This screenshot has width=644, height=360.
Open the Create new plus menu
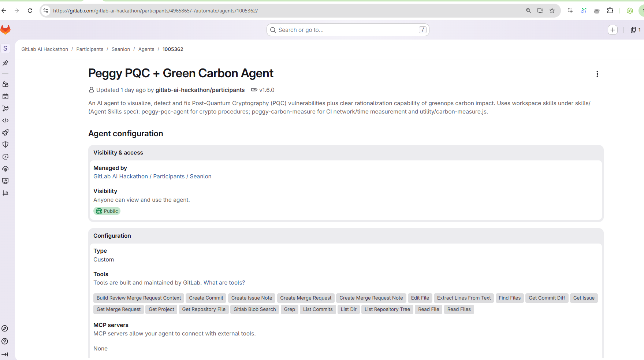point(613,30)
